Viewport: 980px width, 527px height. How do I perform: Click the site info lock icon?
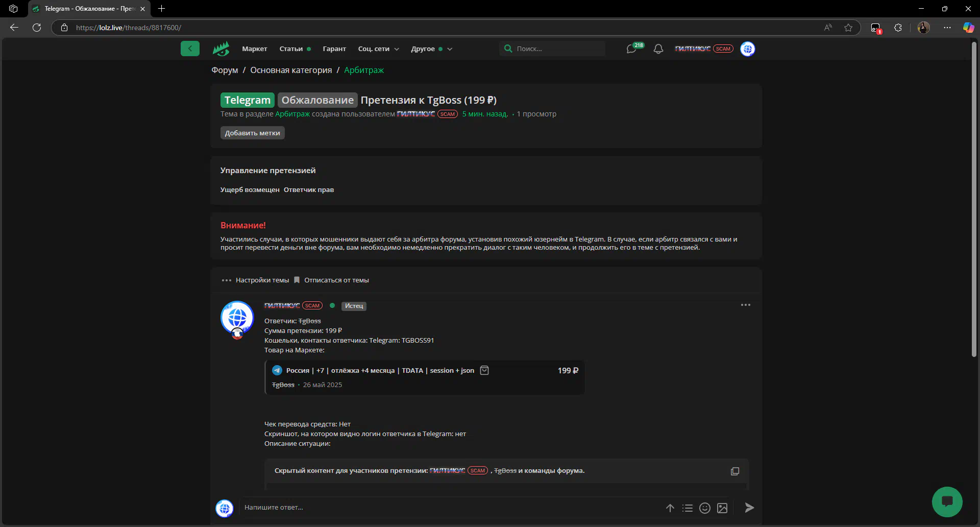(64, 28)
